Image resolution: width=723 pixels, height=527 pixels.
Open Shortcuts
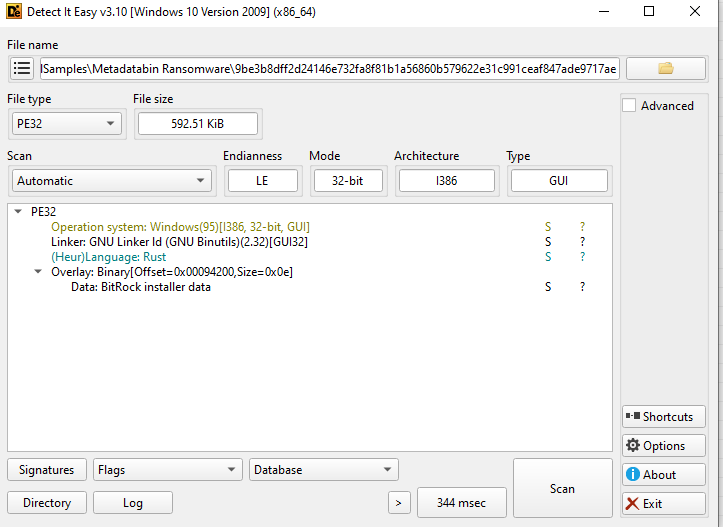click(x=664, y=417)
